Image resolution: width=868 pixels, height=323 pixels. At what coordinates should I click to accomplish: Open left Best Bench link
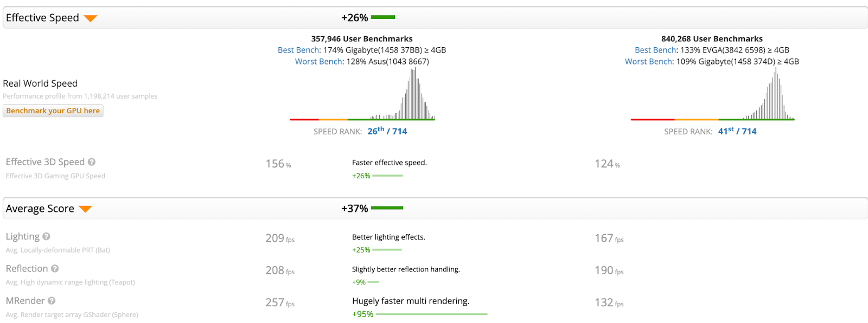point(298,50)
